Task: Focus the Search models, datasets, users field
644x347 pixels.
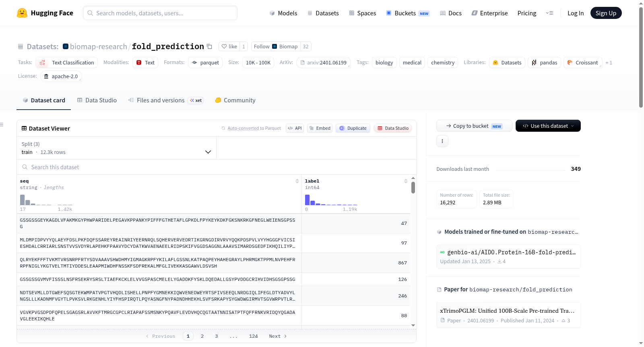Action: (x=160, y=13)
